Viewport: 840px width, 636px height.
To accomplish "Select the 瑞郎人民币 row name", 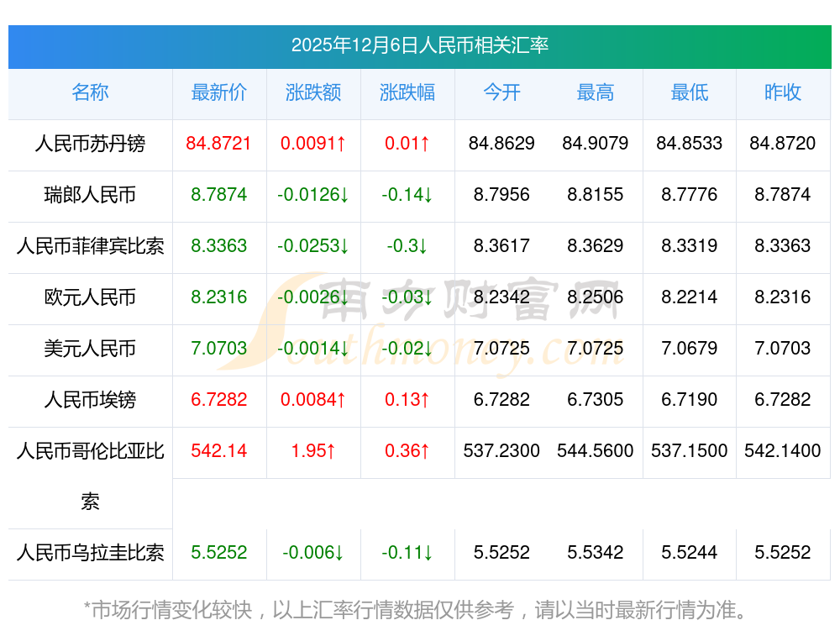I will (x=90, y=195).
